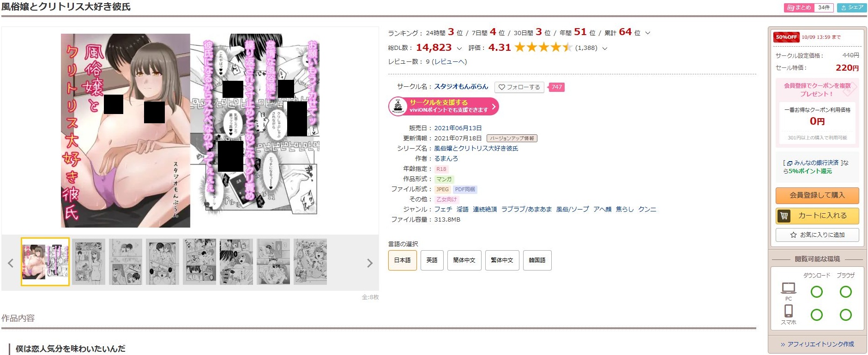Click the シェア share icon button
This screenshot has height=355, width=868.
coord(852,7)
